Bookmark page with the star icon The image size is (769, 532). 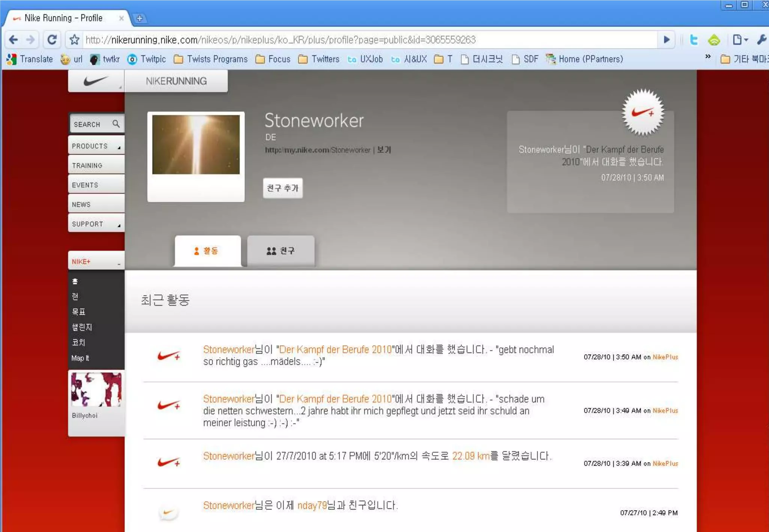[x=74, y=40]
